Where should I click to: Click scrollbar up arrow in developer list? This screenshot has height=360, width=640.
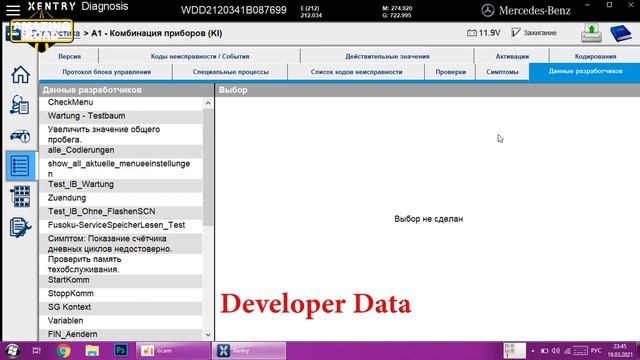[208, 103]
